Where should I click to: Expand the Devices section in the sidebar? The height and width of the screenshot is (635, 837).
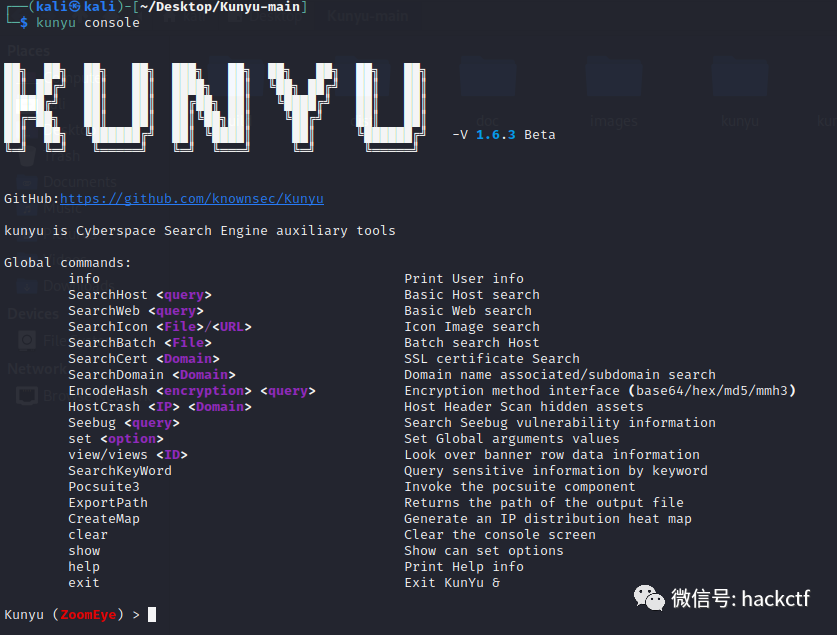(33, 313)
